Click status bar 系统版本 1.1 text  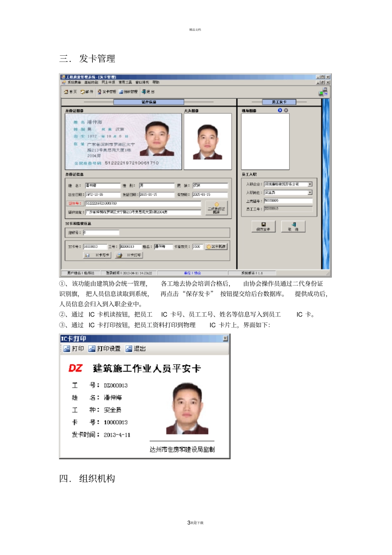[x=252, y=273]
